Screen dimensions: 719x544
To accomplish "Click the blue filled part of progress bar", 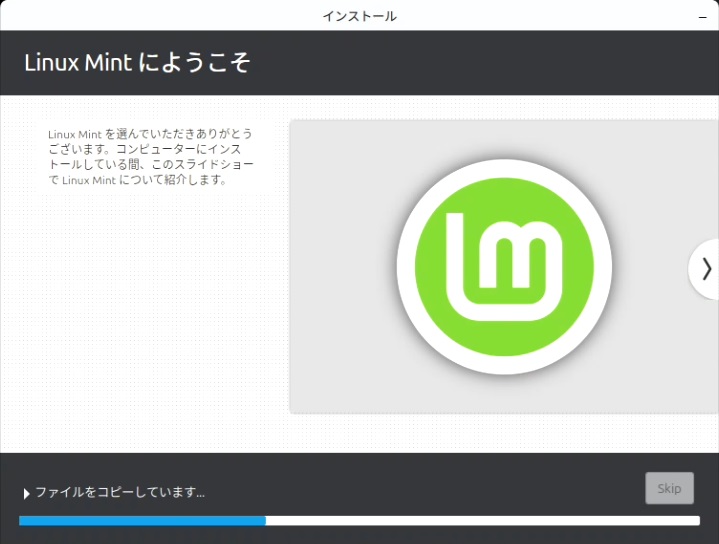I will point(140,520).
